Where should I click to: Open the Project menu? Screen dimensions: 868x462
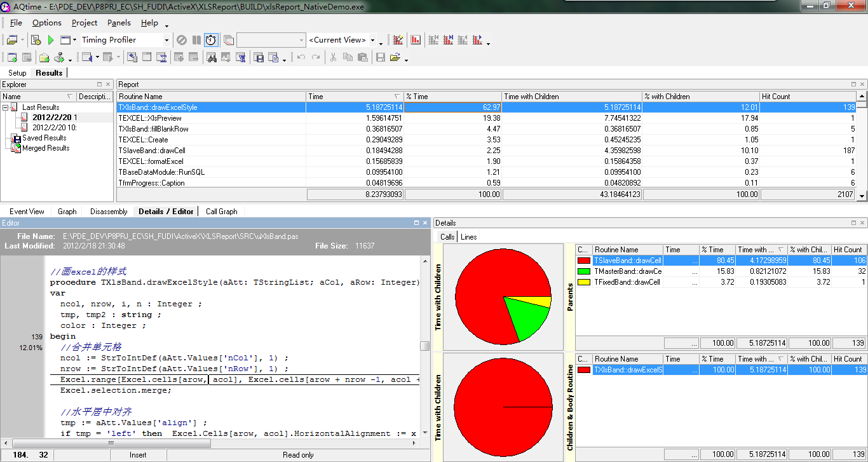click(x=85, y=23)
